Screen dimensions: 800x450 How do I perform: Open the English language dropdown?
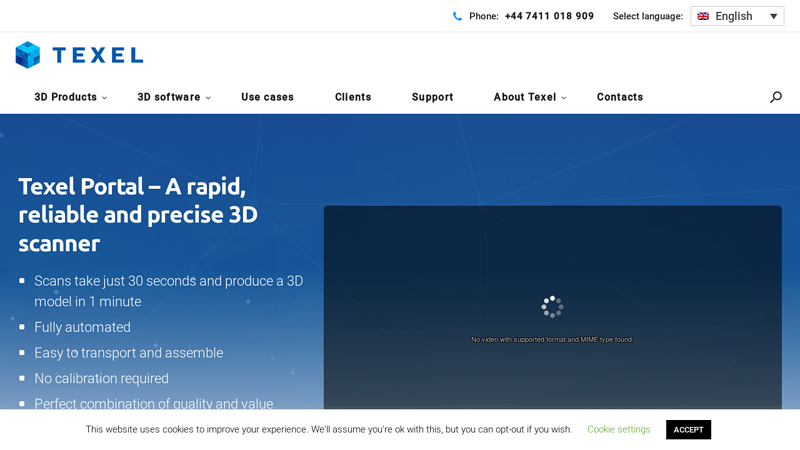point(737,16)
